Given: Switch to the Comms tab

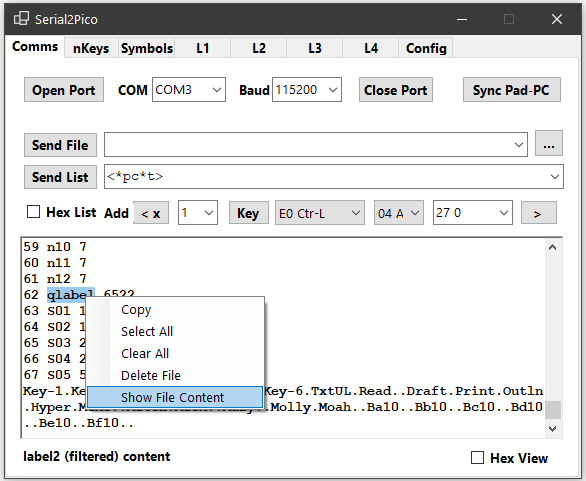Looking at the screenshot, I should coord(35,47).
